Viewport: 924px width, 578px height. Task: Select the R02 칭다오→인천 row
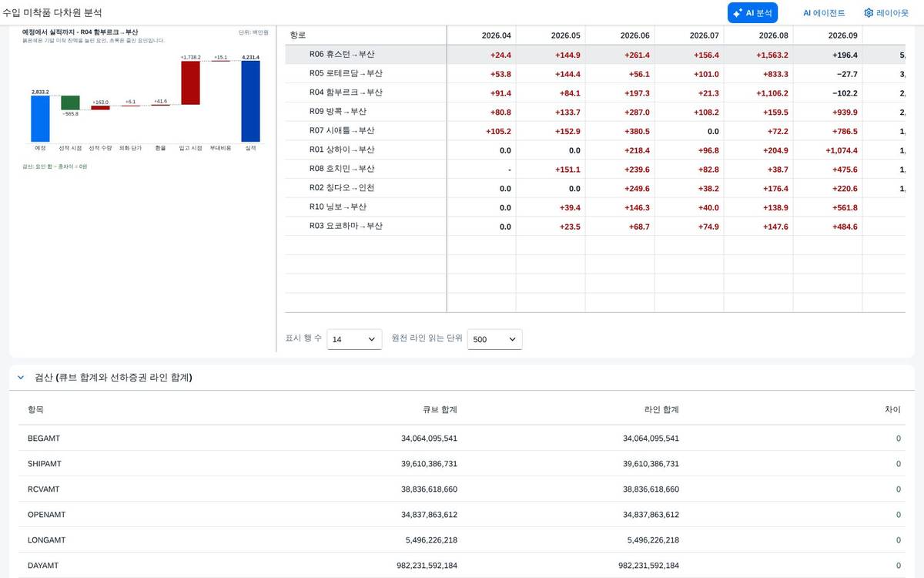(x=595, y=188)
